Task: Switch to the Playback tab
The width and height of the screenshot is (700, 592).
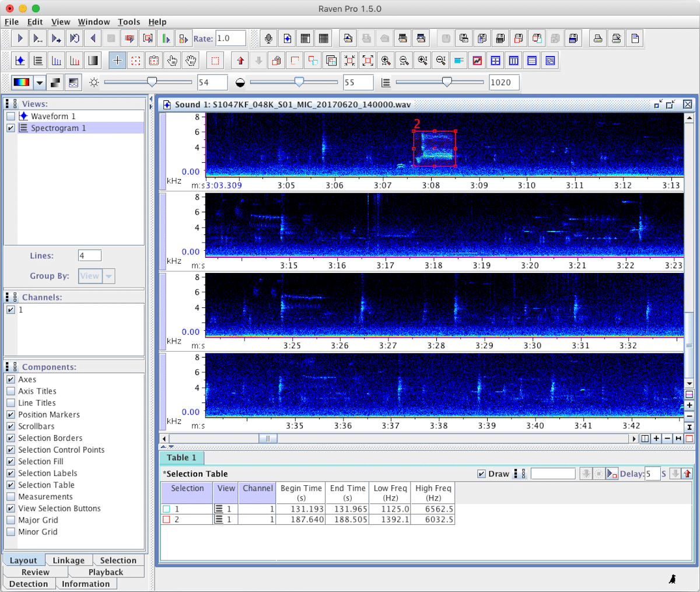Action: 106,572
